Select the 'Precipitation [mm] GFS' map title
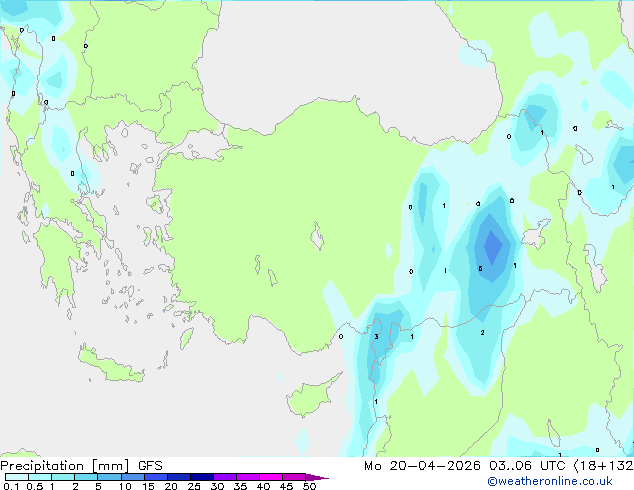Viewport: 634px width, 490px height. pyautogui.click(x=81, y=466)
